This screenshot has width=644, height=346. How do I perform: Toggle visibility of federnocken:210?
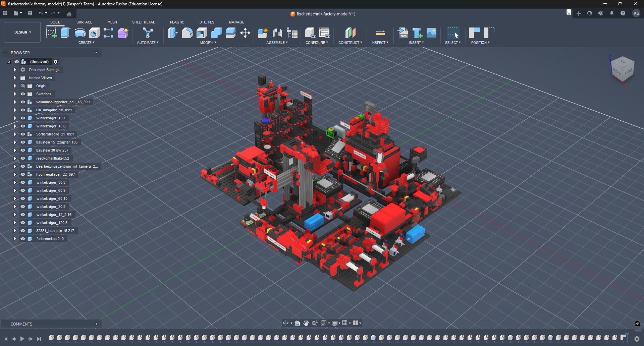(x=22, y=239)
